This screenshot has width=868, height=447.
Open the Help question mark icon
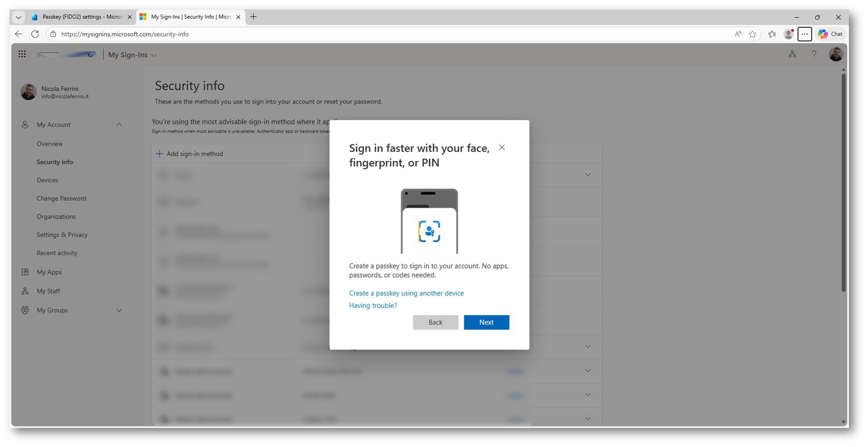814,54
